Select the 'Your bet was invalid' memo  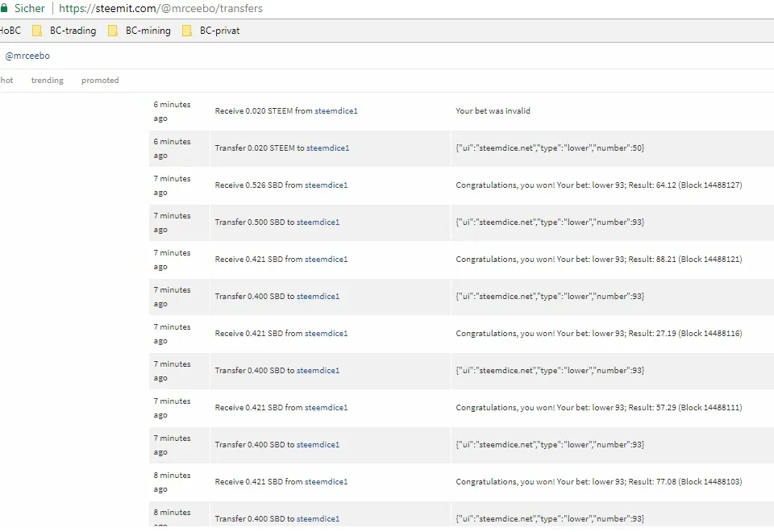[x=493, y=111]
